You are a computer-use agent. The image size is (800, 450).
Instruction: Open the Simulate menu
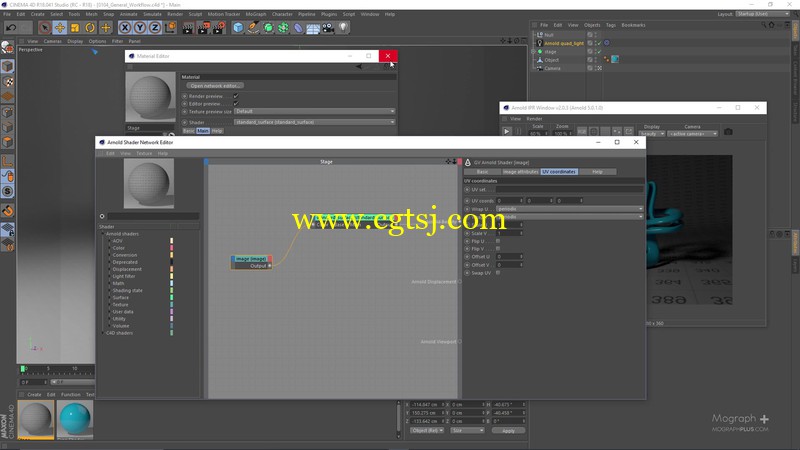(x=152, y=14)
